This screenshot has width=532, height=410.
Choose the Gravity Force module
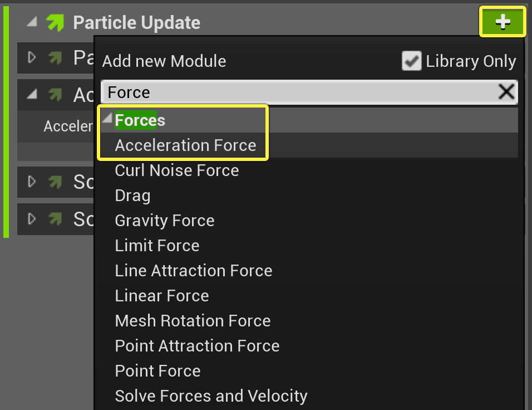164,221
